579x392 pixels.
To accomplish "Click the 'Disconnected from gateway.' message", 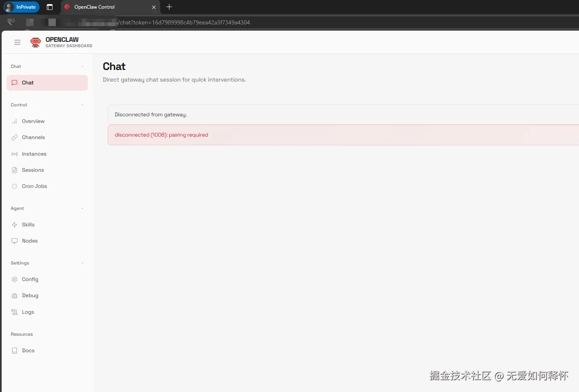I will pyautogui.click(x=151, y=115).
